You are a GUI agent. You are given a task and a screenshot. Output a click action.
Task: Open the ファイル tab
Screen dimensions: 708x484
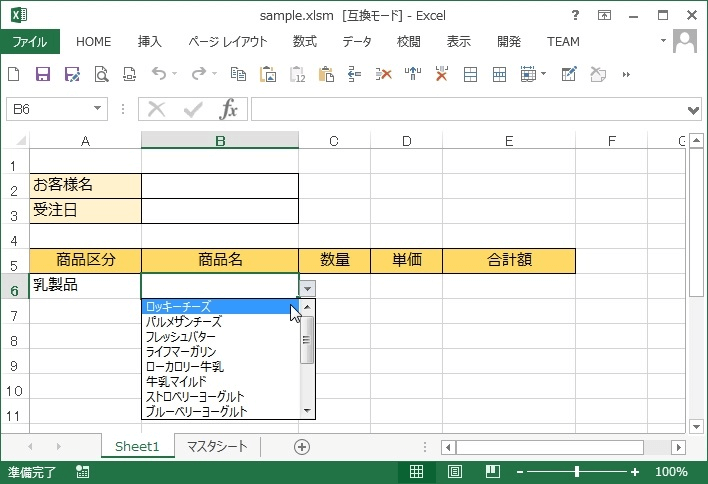point(30,41)
